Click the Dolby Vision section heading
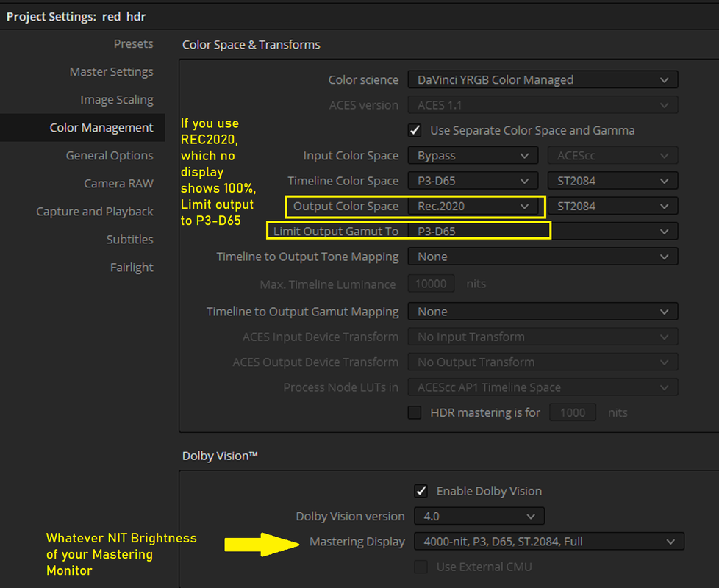The width and height of the screenshot is (719, 588). [x=220, y=456]
